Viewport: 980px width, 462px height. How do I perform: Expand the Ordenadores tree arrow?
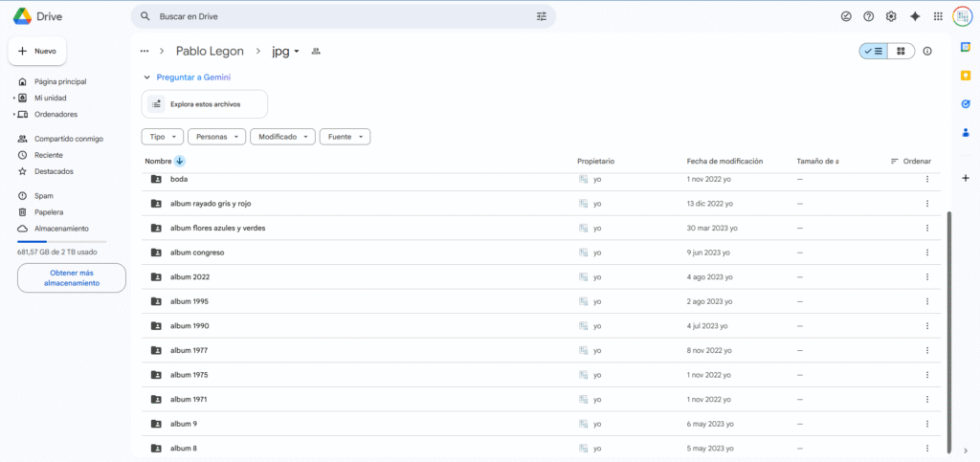[13, 114]
